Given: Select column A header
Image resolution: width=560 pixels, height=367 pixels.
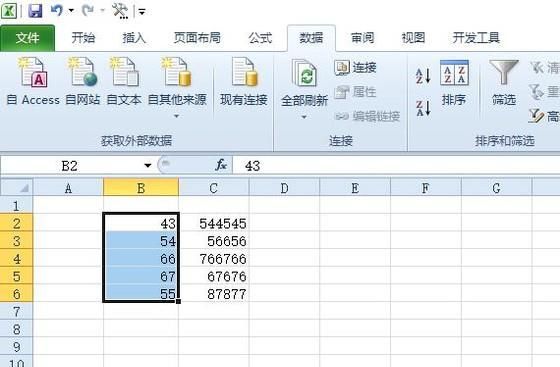Looking at the screenshot, I should pos(68,188).
